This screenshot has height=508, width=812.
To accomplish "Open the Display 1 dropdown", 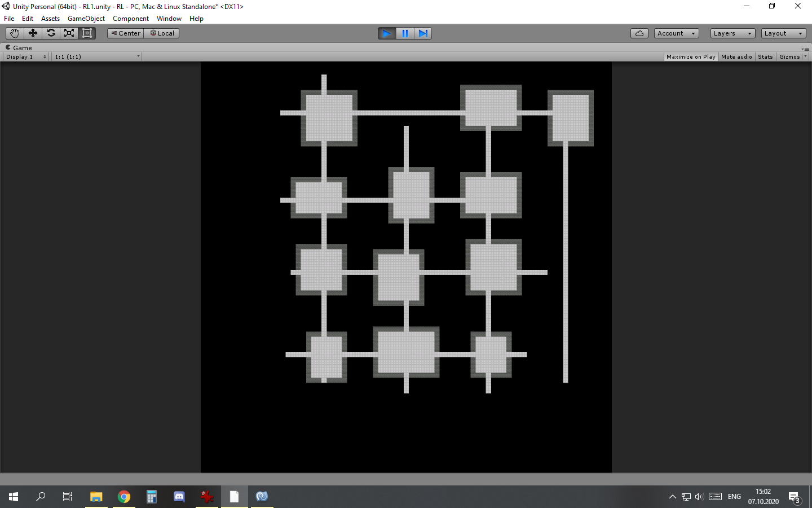I will click(26, 56).
